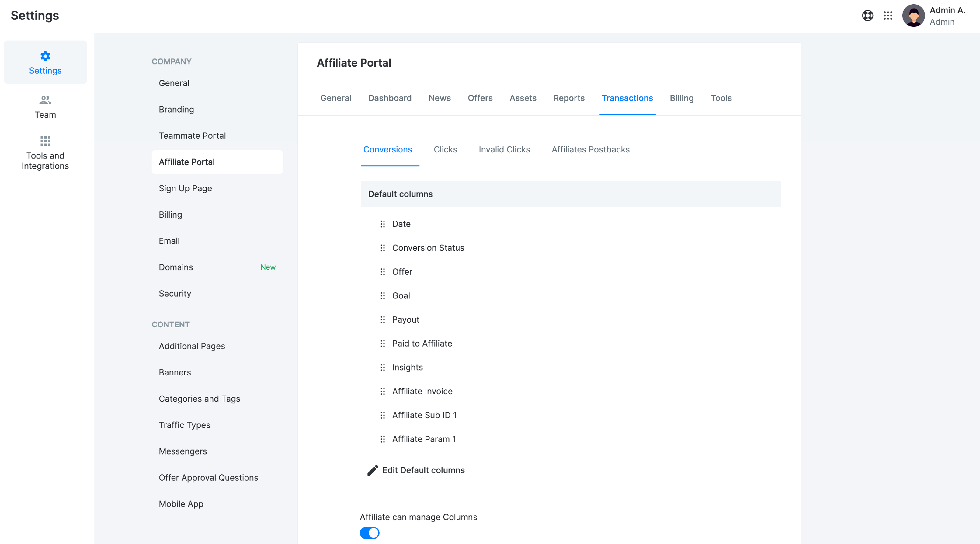Screen dimensions: 980x544
Task: Switch to the Assets tab
Action: click(x=523, y=98)
